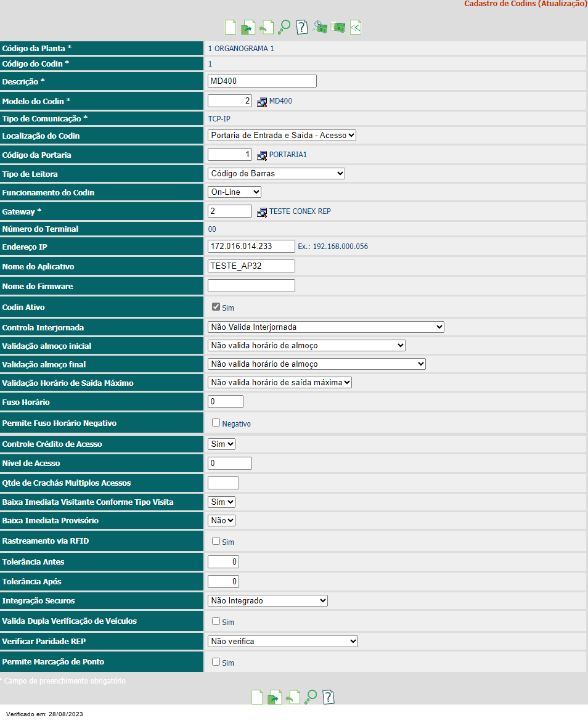Click the Ex.: 192.168.000.056 example text
588x723 pixels.
pyautogui.click(x=333, y=246)
